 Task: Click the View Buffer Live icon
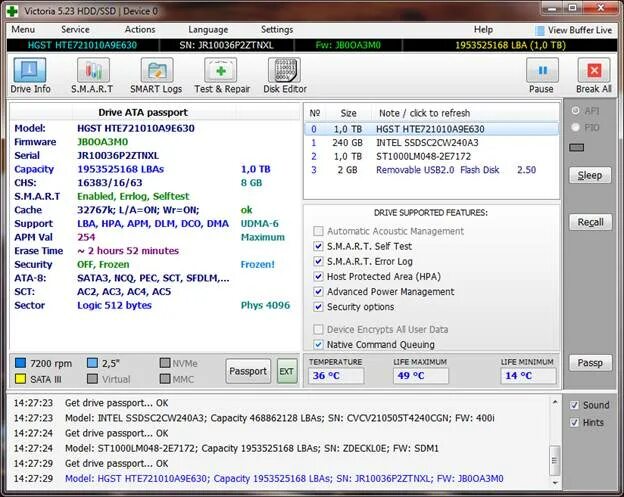click(539, 31)
